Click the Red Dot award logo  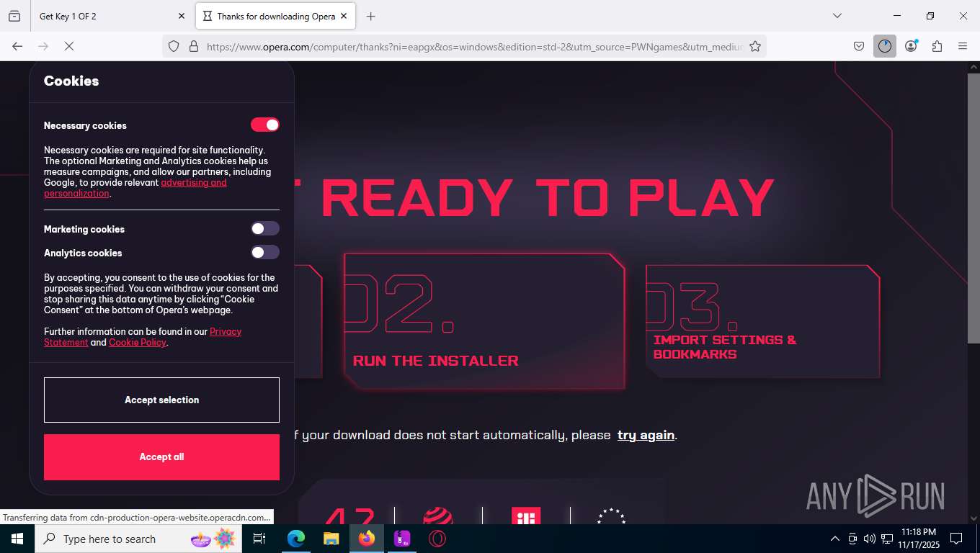click(x=438, y=516)
